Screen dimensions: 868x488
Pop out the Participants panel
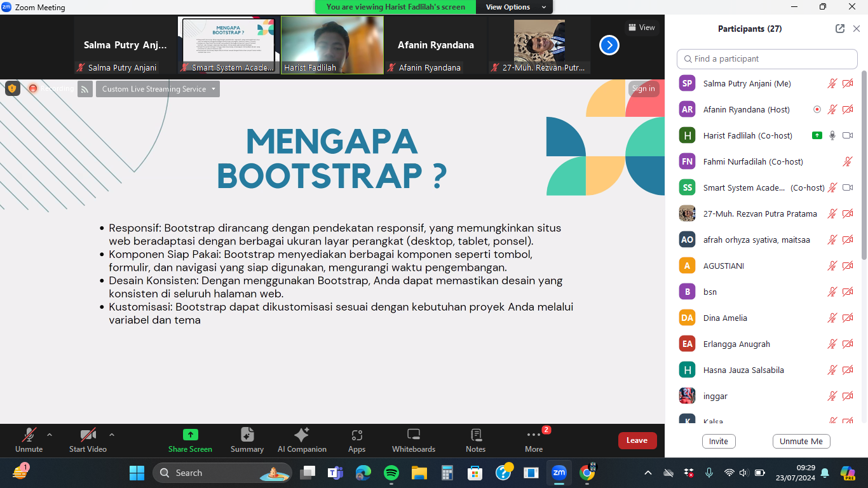click(840, 29)
